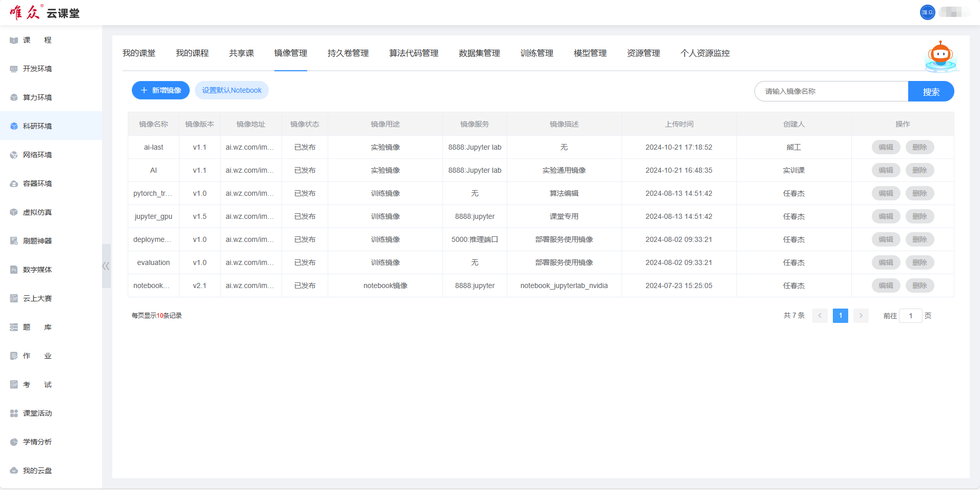The height and width of the screenshot is (490, 980).
Task: Edit the jupyter_gpu image row
Action: [886, 216]
